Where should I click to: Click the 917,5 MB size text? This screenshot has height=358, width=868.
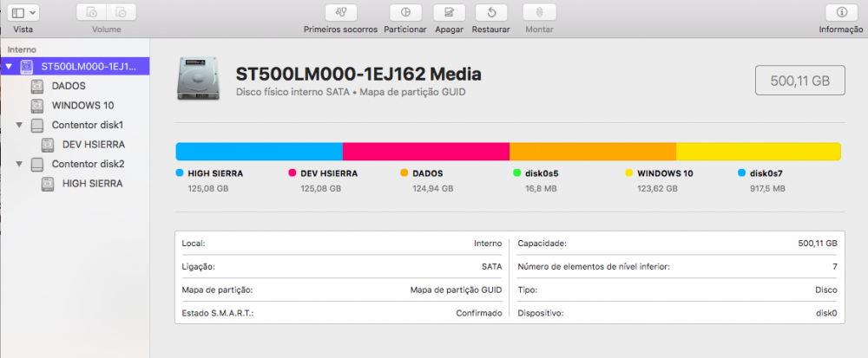tap(767, 189)
